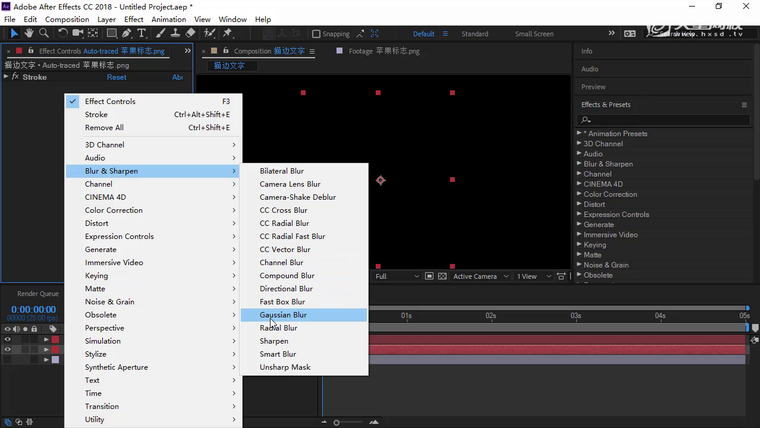The height and width of the screenshot is (428, 760).
Task: Select the Eraser tool
Action: click(191, 33)
